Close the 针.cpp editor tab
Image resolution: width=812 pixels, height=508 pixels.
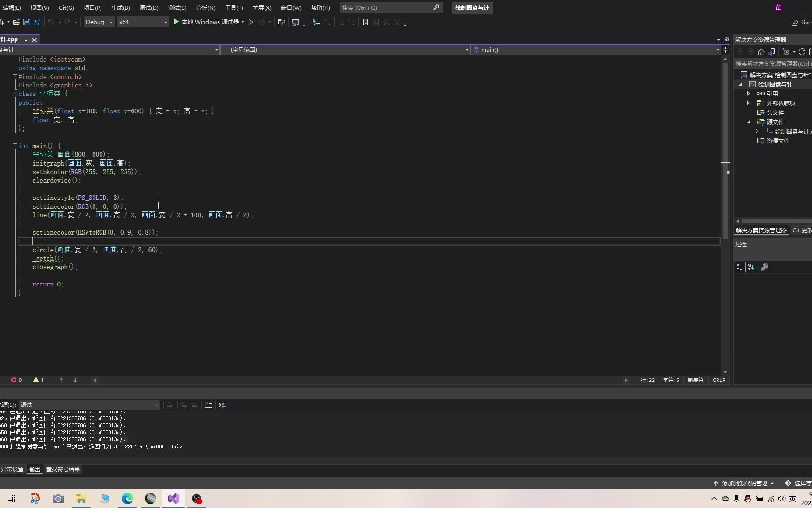[34, 40]
